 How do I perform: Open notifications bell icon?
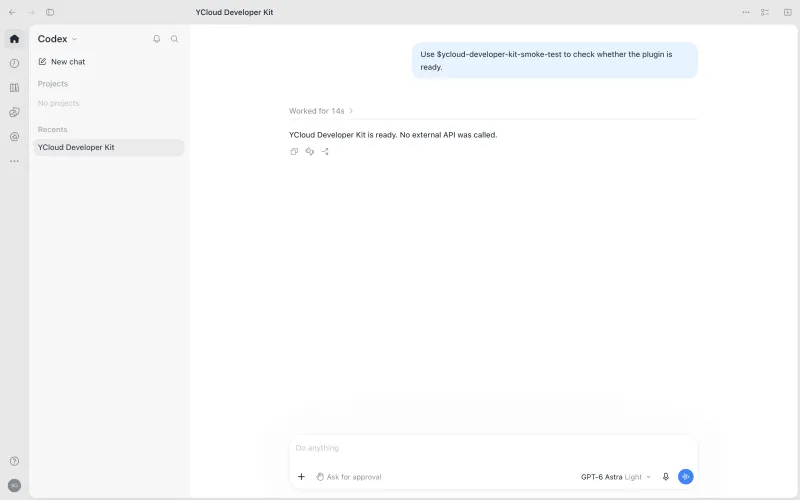tap(157, 39)
